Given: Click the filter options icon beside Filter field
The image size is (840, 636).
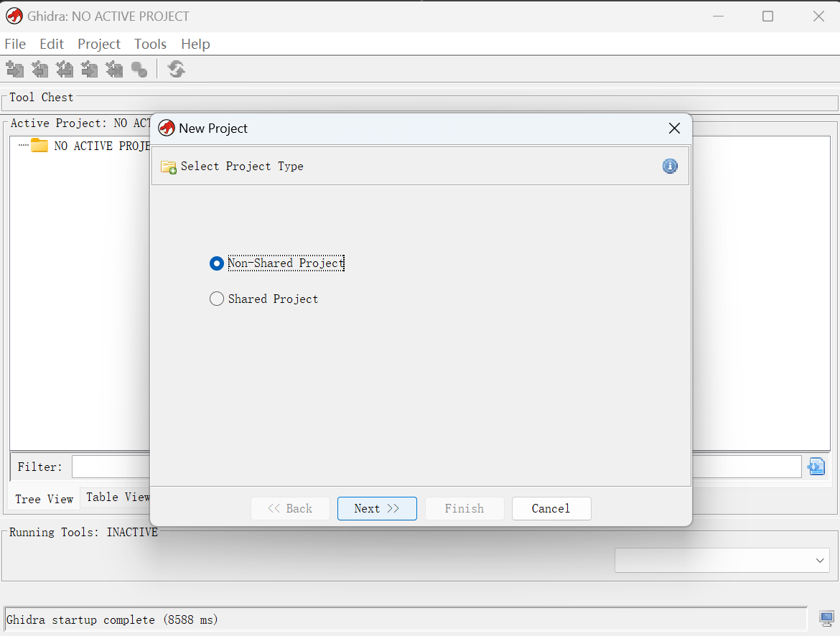Looking at the screenshot, I should click(x=816, y=467).
